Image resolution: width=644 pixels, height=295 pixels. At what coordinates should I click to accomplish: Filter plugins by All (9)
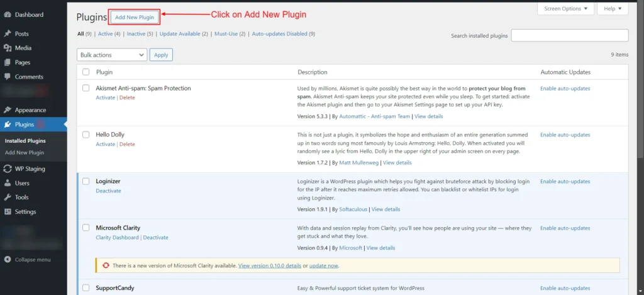coord(84,34)
